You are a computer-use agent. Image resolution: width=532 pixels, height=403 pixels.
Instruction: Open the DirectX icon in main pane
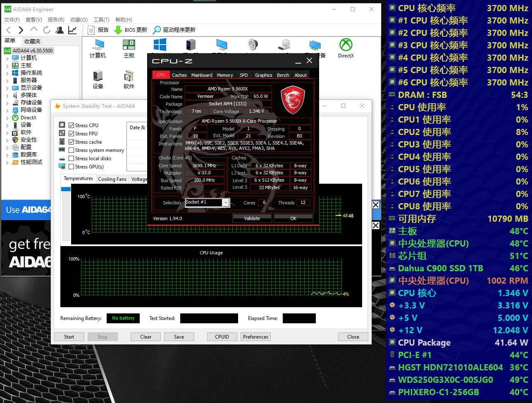346,49
